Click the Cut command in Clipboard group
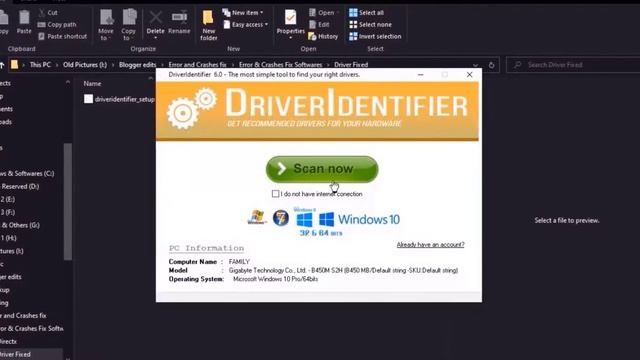This screenshot has height=360, width=640. click(x=48, y=13)
